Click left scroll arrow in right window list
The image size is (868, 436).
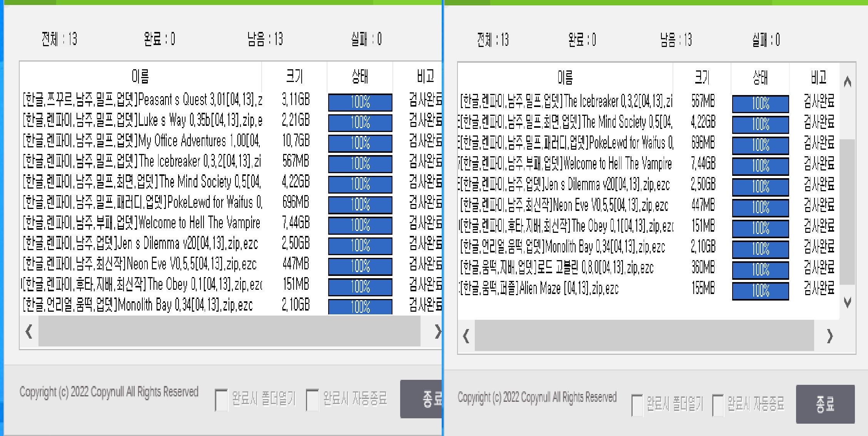tap(466, 336)
